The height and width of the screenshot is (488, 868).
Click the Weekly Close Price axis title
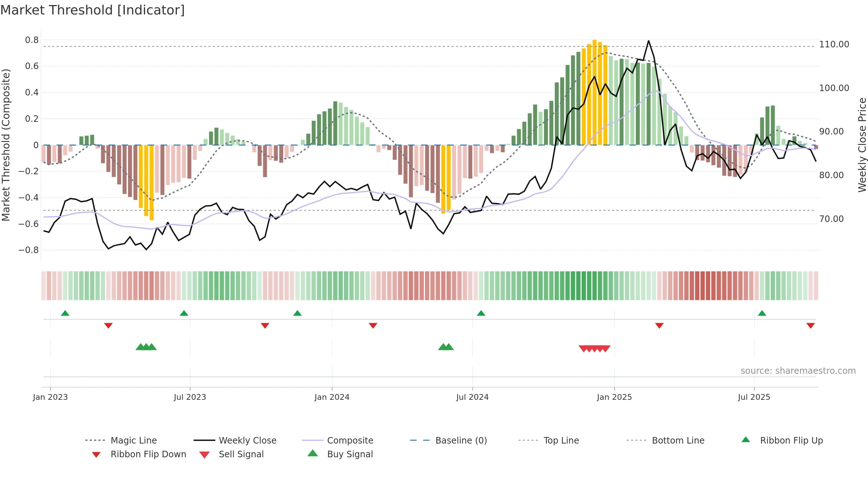pos(862,145)
